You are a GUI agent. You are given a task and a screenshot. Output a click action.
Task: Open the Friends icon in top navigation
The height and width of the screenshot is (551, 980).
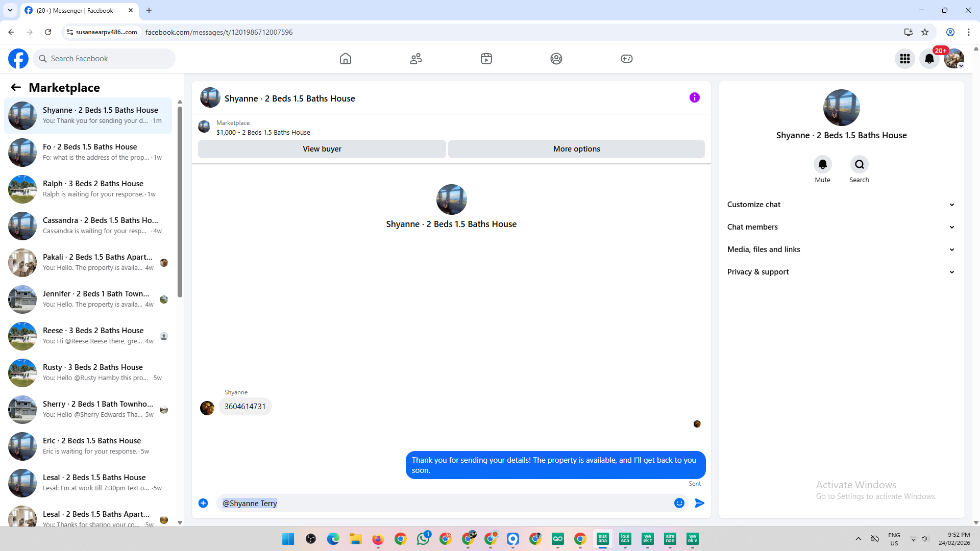click(x=416, y=59)
